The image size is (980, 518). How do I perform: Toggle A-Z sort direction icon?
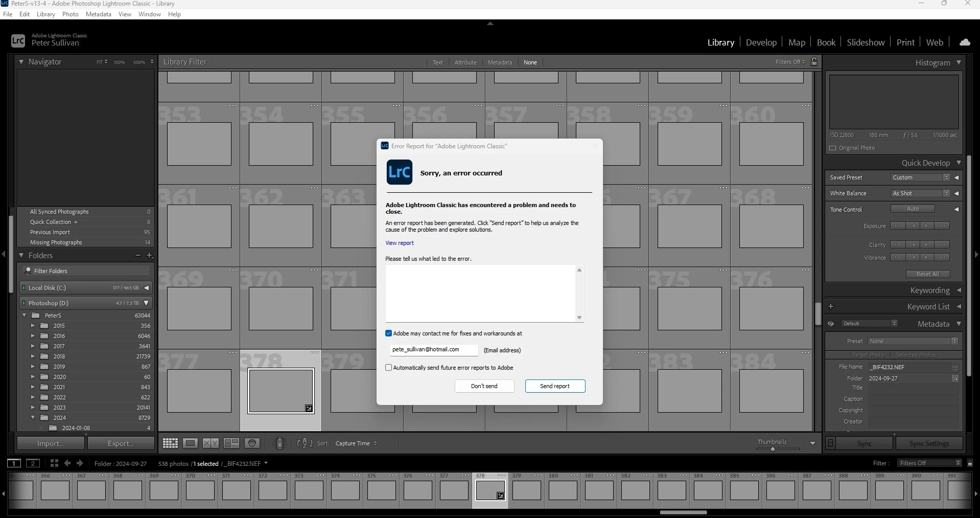point(305,443)
